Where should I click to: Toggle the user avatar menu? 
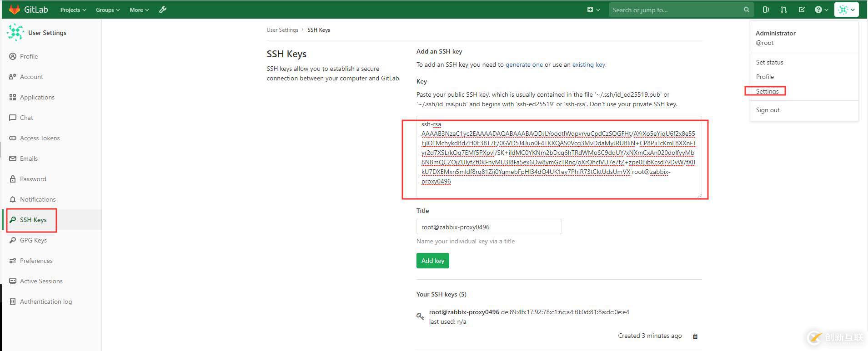pyautogui.click(x=846, y=10)
